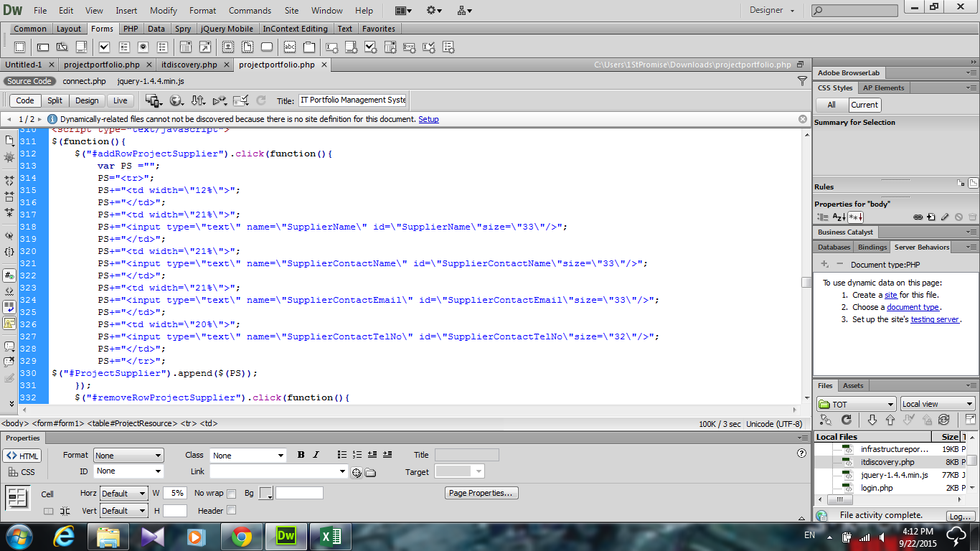
Task: Click the Ordered List icon in Properties
Action: pos(357,455)
